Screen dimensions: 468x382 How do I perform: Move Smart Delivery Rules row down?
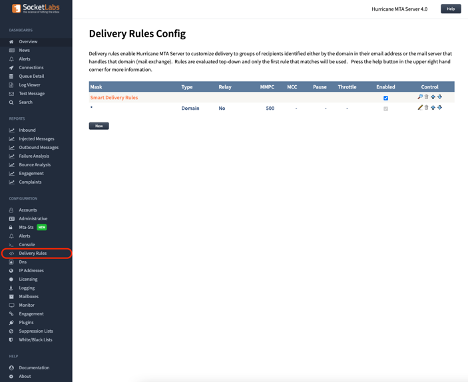pos(440,97)
